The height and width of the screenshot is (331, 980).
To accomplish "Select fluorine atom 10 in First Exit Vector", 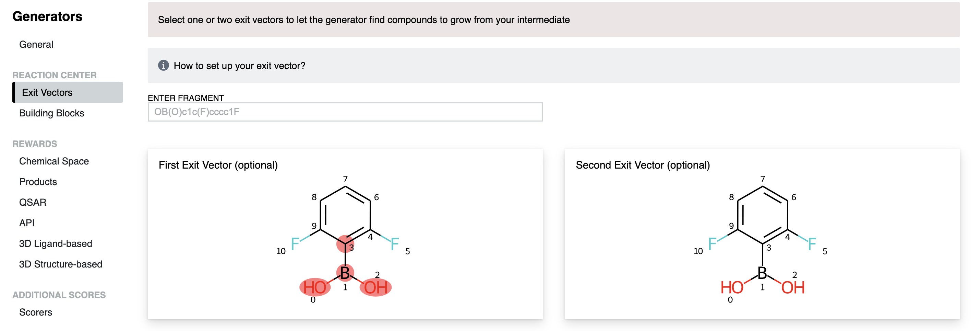I will (295, 244).
